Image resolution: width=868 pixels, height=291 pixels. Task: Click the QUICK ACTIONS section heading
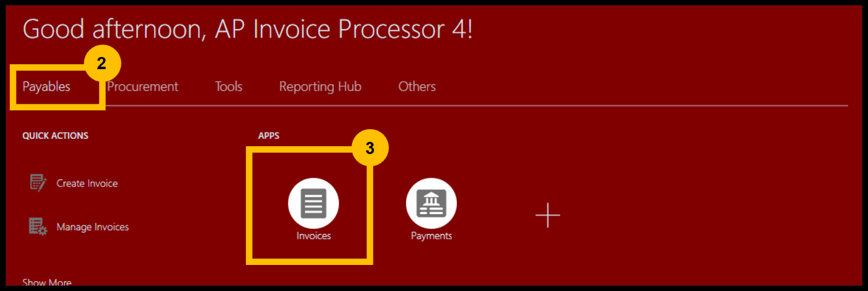[x=55, y=136]
